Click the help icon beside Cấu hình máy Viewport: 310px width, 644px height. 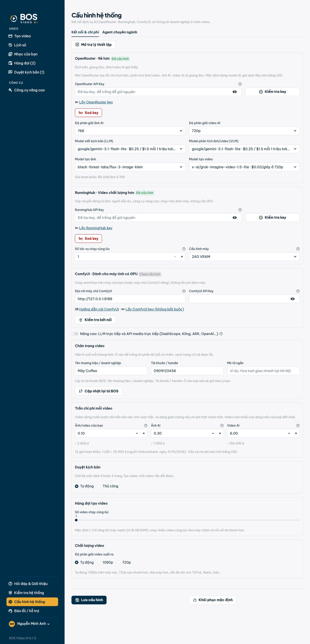coord(298,249)
